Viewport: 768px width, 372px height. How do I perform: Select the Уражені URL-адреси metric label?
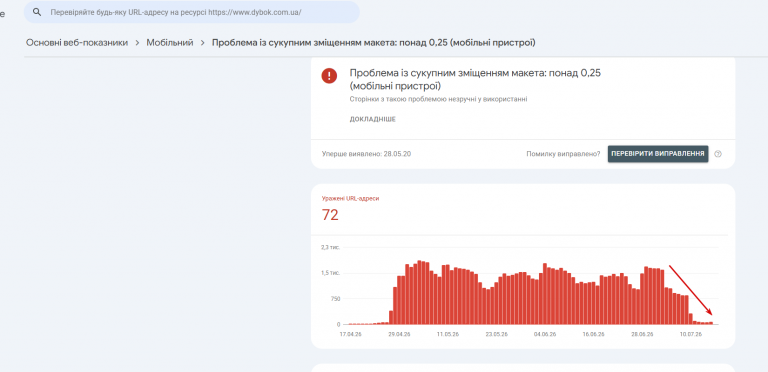(350, 199)
